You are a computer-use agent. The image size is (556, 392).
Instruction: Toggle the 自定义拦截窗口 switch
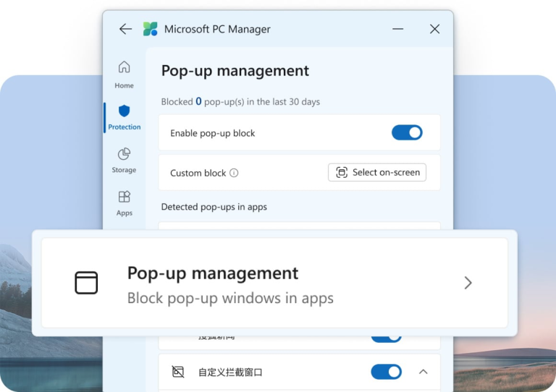click(386, 372)
